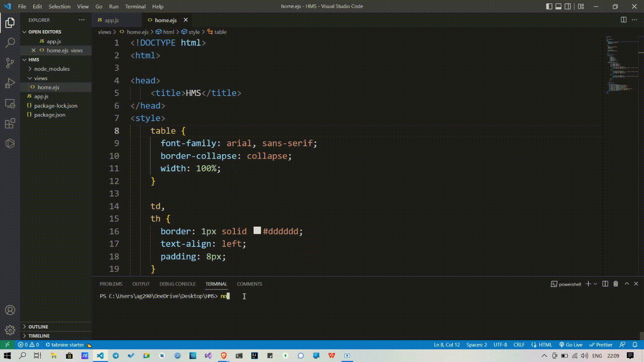Open the Accounts icon
The height and width of the screenshot is (362, 644).
10,310
